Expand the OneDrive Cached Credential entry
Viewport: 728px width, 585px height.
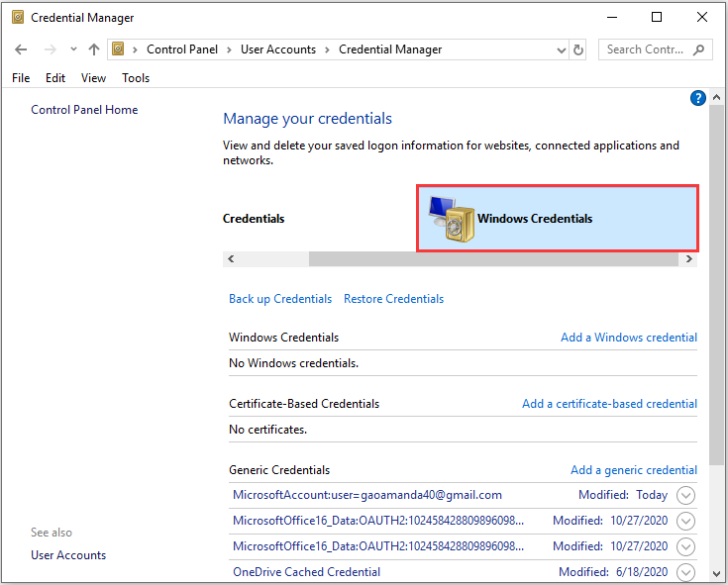[685, 572]
